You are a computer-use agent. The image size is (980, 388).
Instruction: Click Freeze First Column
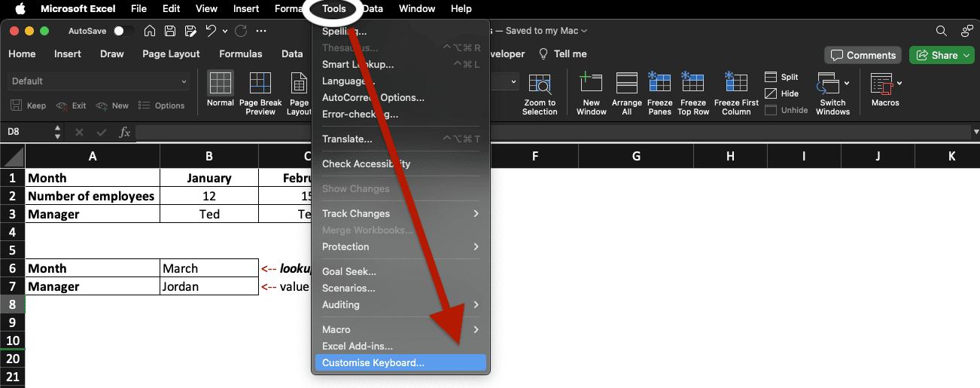736,93
